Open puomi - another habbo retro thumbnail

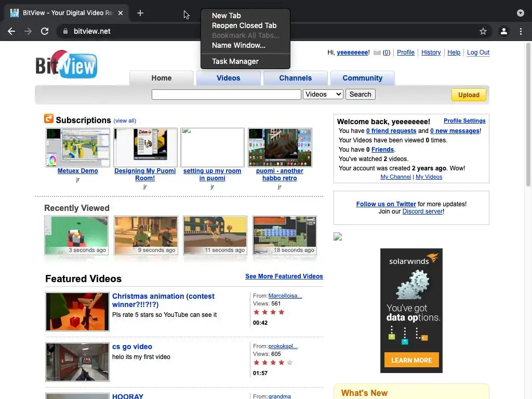[280, 147]
